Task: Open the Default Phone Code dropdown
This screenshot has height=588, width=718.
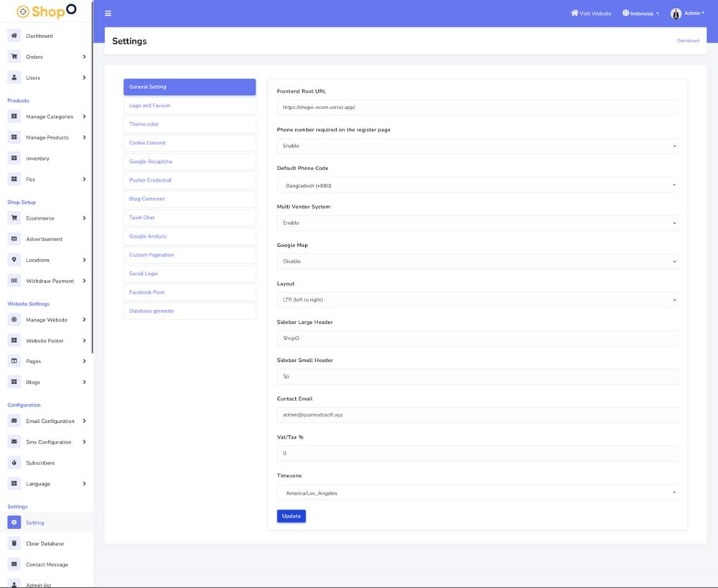Action: click(477, 185)
